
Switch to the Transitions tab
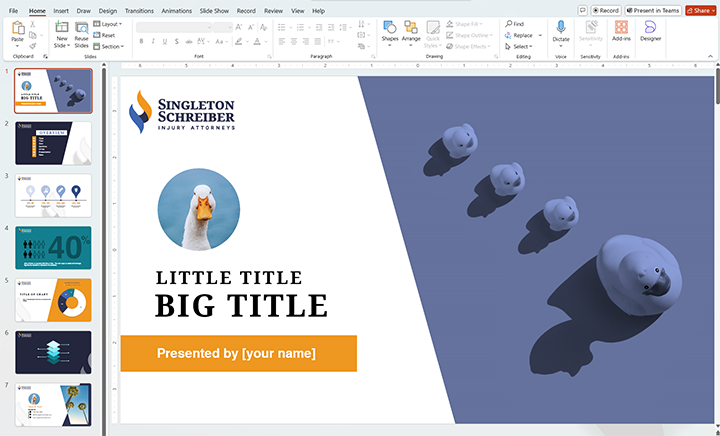point(139,10)
